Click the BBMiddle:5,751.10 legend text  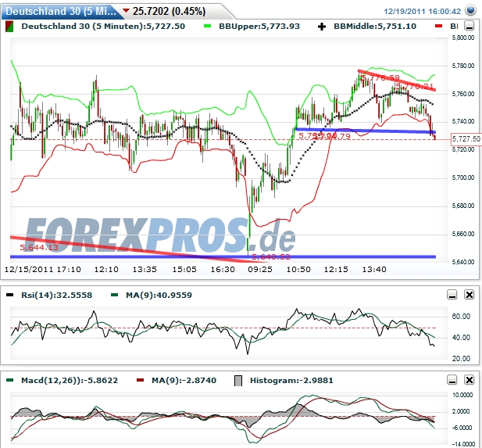click(375, 26)
